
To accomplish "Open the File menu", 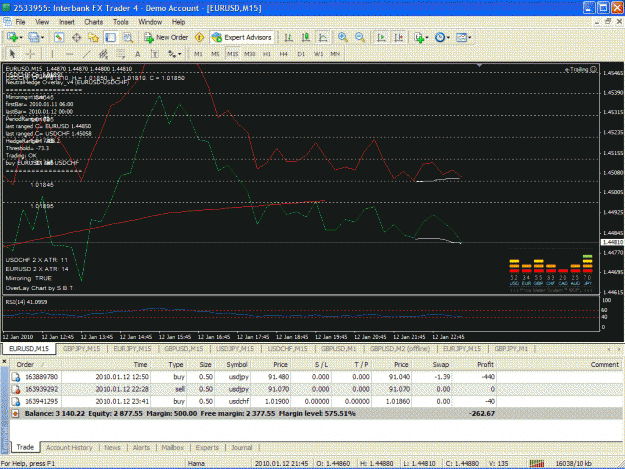I will [20, 22].
